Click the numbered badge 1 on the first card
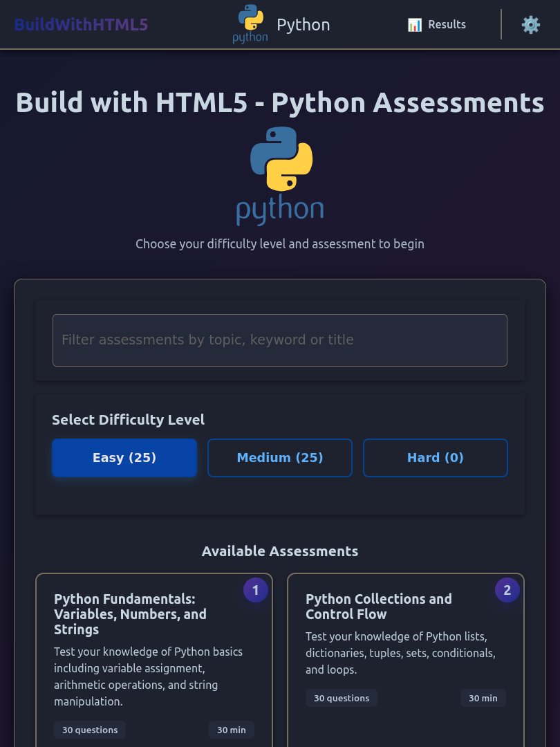The image size is (560, 747). coord(255,590)
